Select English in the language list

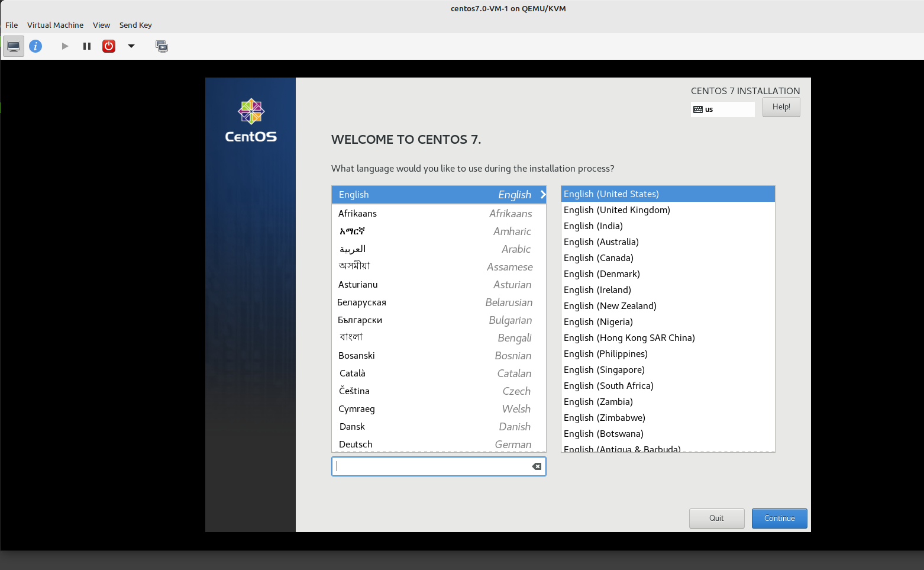(x=439, y=195)
